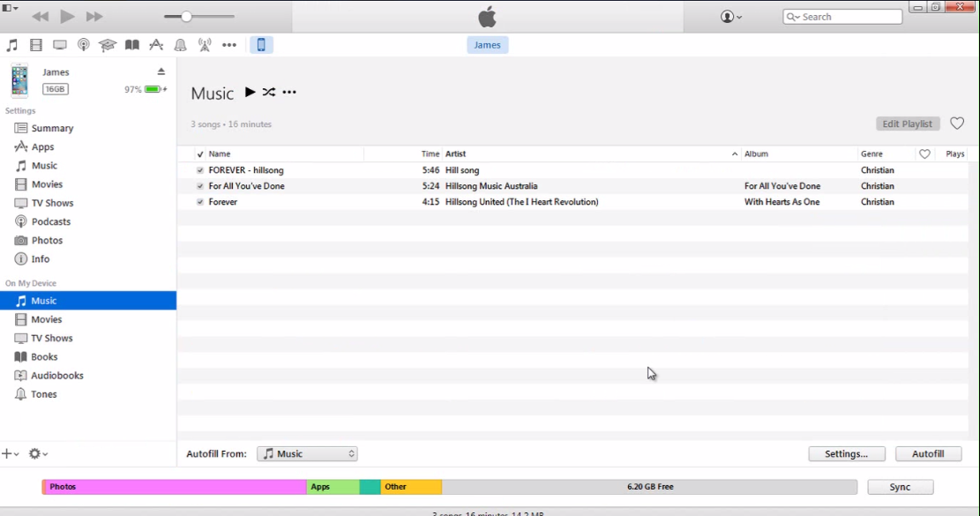Open the sidebar settings gear menu
The width and height of the screenshot is (980, 516).
coord(38,453)
